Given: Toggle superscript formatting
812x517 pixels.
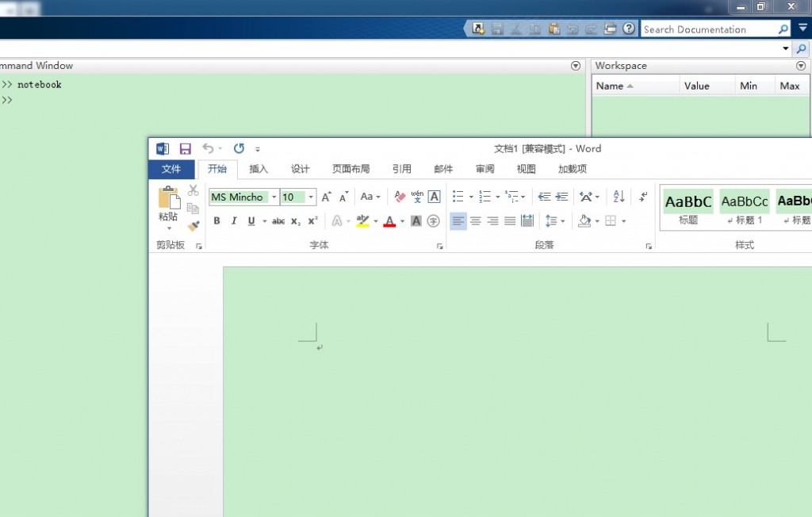Looking at the screenshot, I should (x=312, y=221).
